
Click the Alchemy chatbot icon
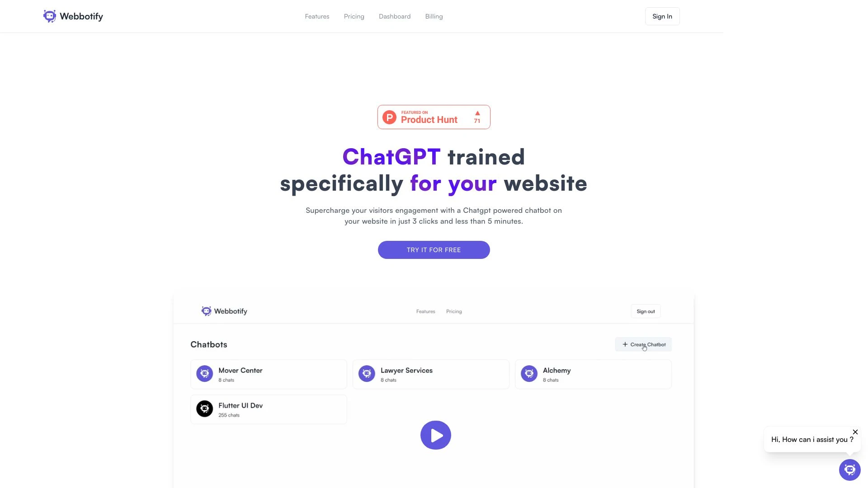529,374
